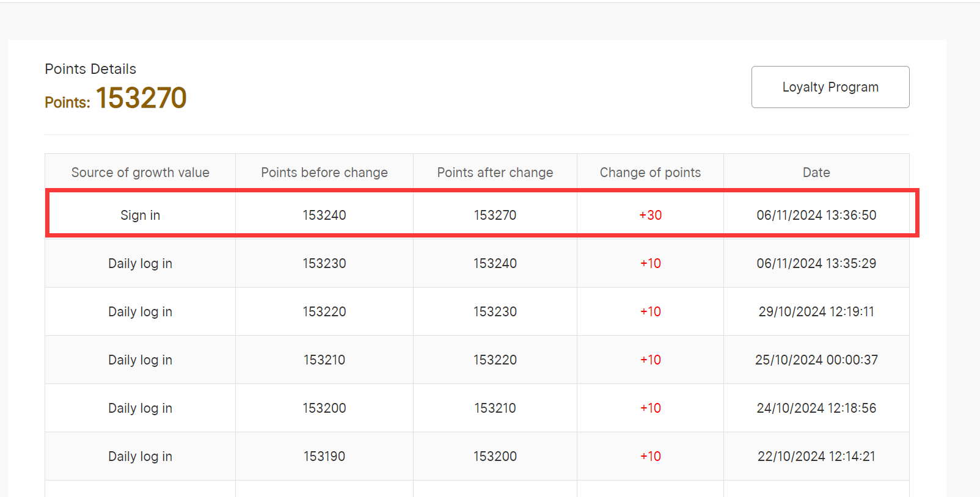Select the date 24/10/2024 12:18:56

(x=816, y=408)
